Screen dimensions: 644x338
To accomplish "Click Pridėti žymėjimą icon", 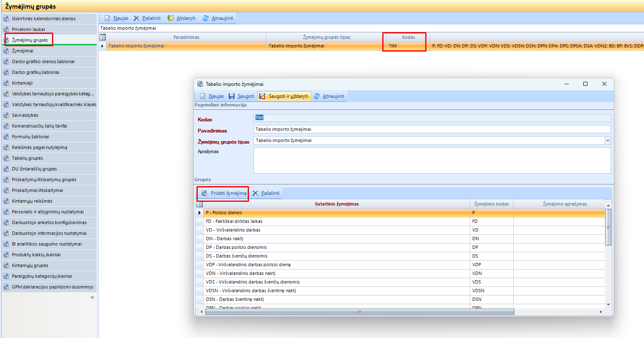I will click(x=204, y=193).
